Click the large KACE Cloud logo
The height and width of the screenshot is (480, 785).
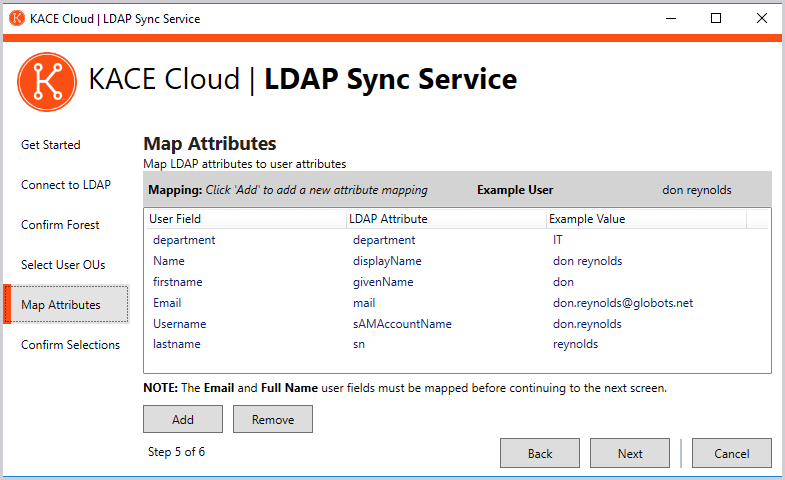pyautogui.click(x=47, y=81)
